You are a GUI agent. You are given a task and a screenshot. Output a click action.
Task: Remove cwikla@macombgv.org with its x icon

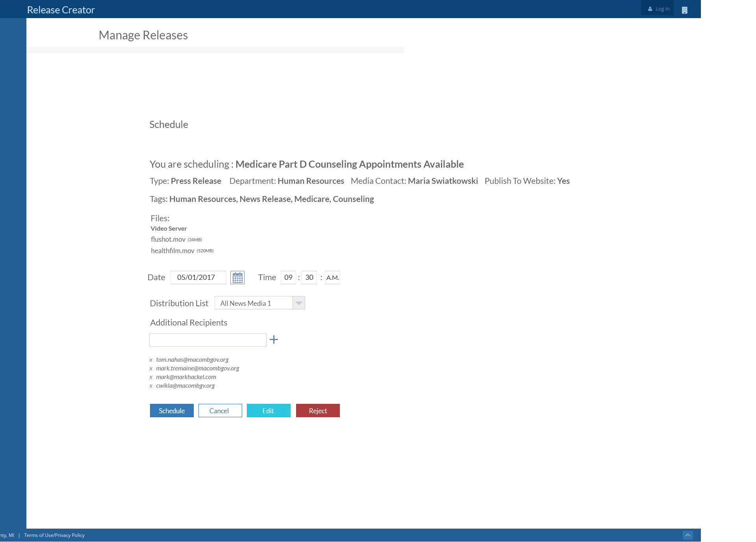point(151,386)
